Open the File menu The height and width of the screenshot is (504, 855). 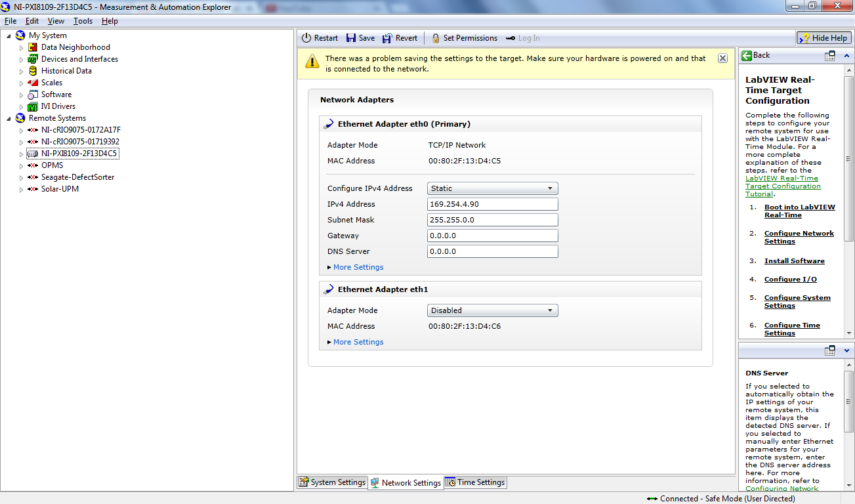click(x=10, y=21)
